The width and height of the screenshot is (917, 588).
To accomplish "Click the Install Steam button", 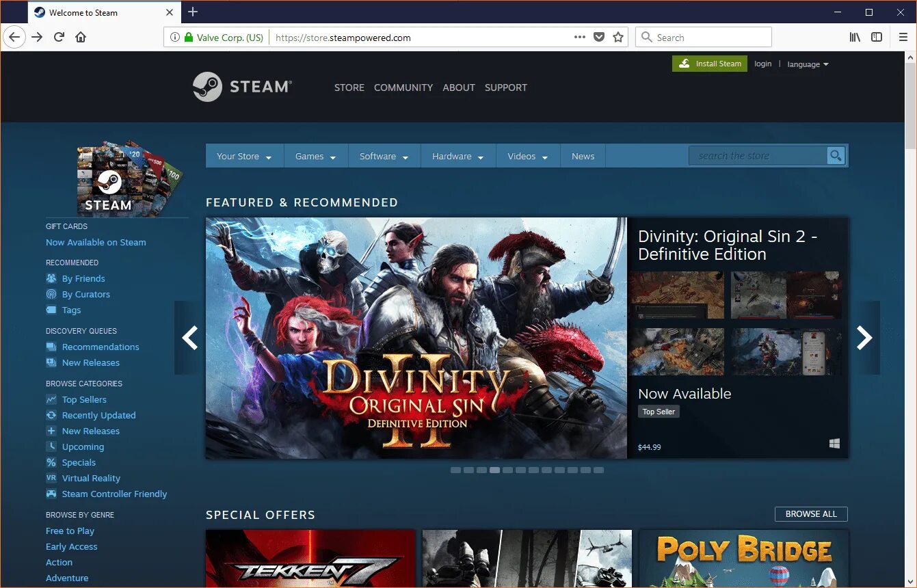I will coord(710,64).
